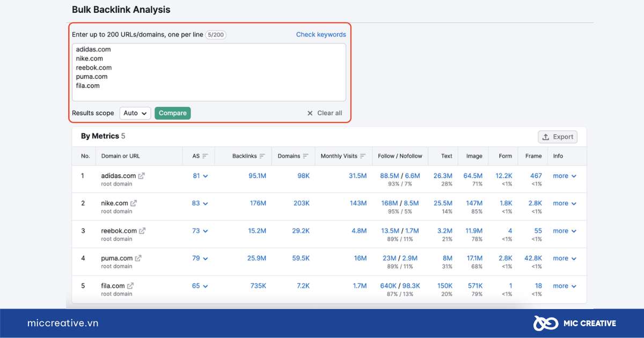This screenshot has width=644, height=338.
Task: Click the Frame column header
Action: coord(533,156)
